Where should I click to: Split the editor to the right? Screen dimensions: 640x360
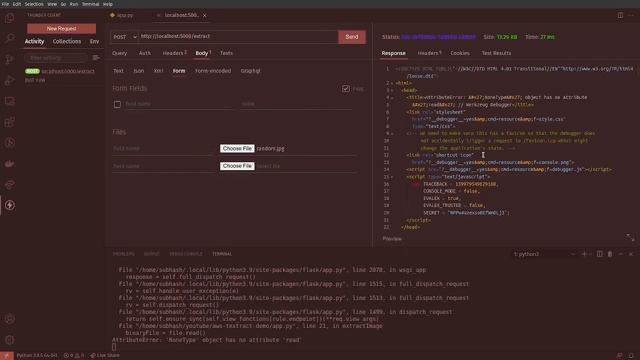tap(620, 15)
